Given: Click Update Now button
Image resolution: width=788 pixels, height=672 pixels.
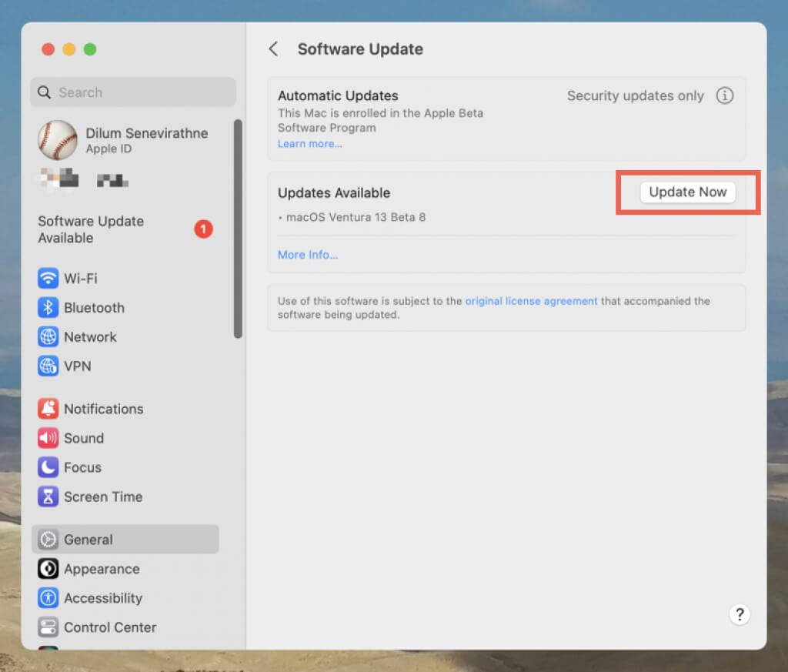Looking at the screenshot, I should click(x=687, y=192).
